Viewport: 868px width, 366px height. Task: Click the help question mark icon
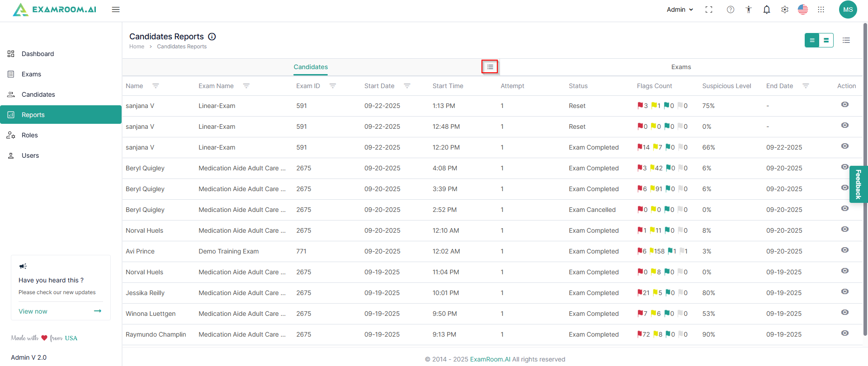[731, 9]
